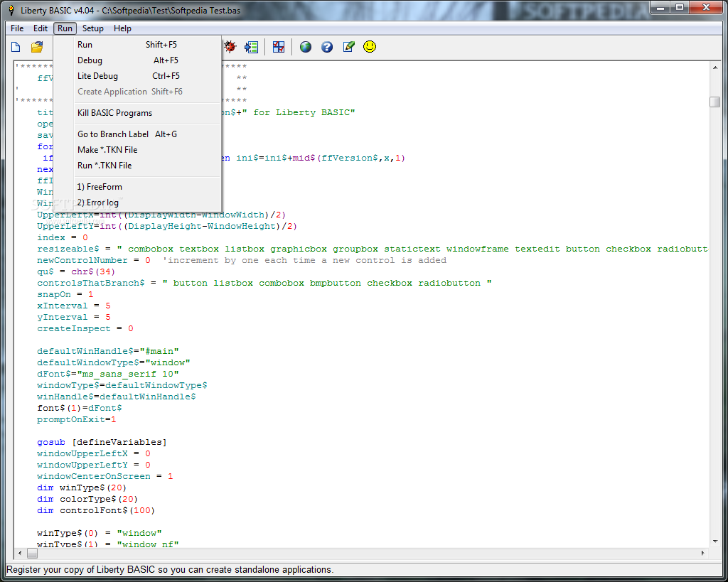Click the line 'qu$ = chr$(34)'
This screenshot has height=582, width=728.
coord(75,272)
